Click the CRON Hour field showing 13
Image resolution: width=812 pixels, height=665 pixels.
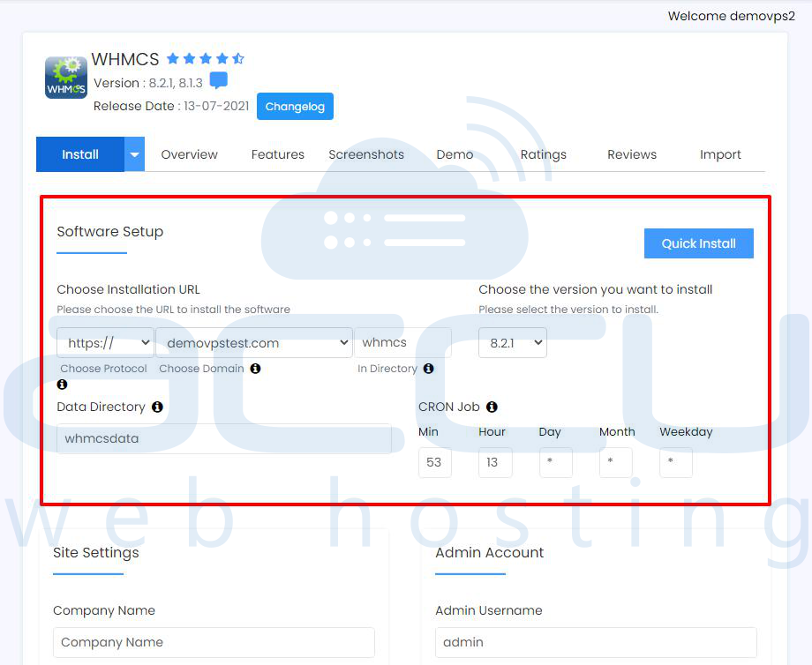pyautogui.click(x=495, y=462)
